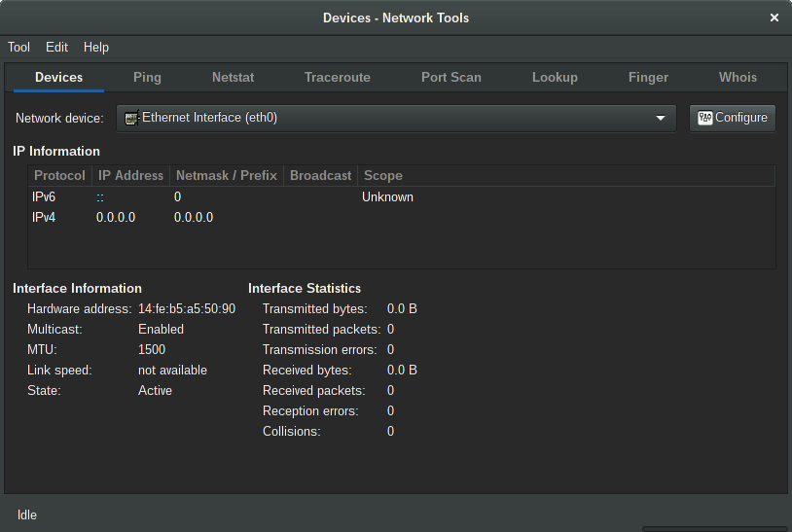
Task: Click the Ethernet card icon in the device selector
Action: (x=131, y=118)
